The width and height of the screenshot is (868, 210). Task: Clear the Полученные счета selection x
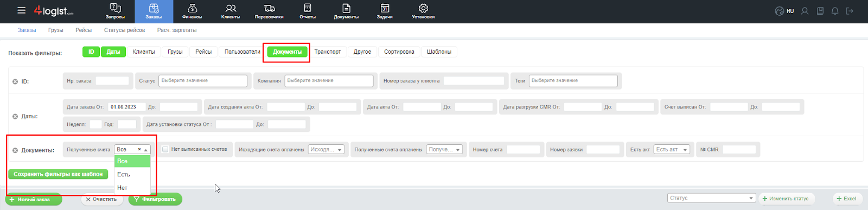point(139,149)
